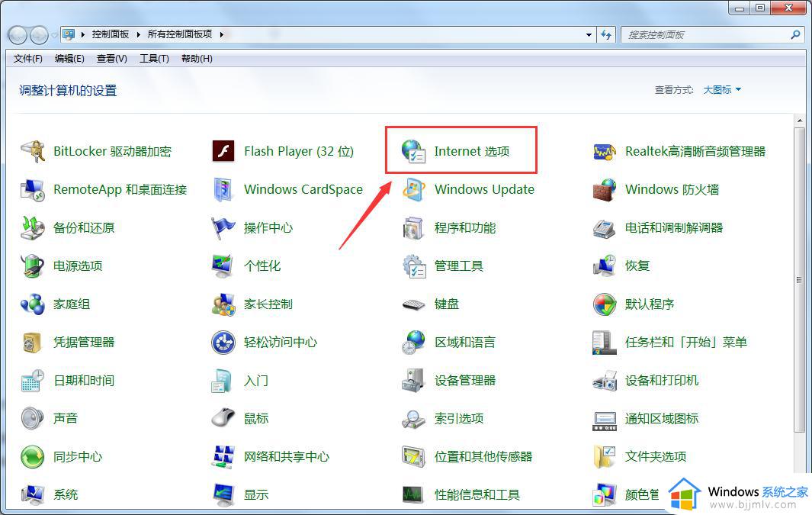Open Windows CardSpace icon

(x=223, y=190)
